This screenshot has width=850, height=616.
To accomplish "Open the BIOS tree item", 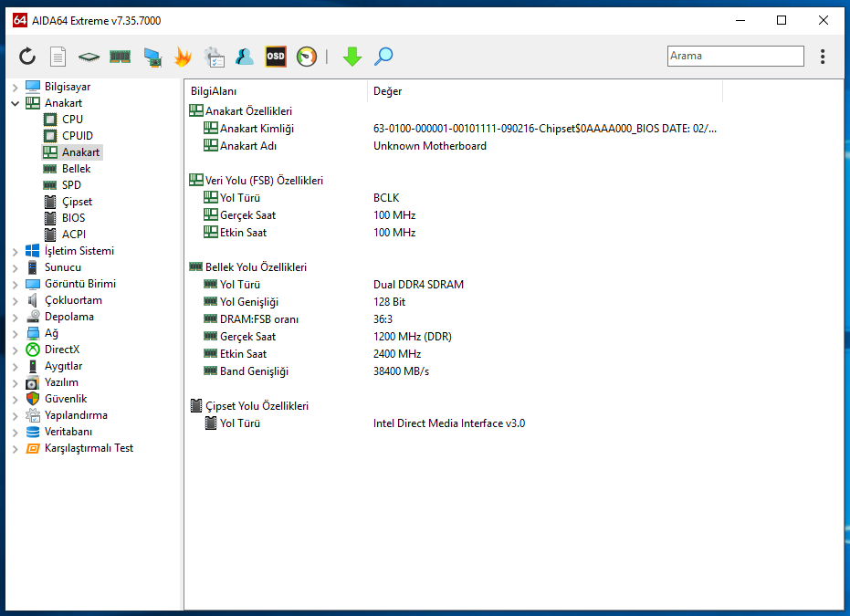I will tap(73, 218).
